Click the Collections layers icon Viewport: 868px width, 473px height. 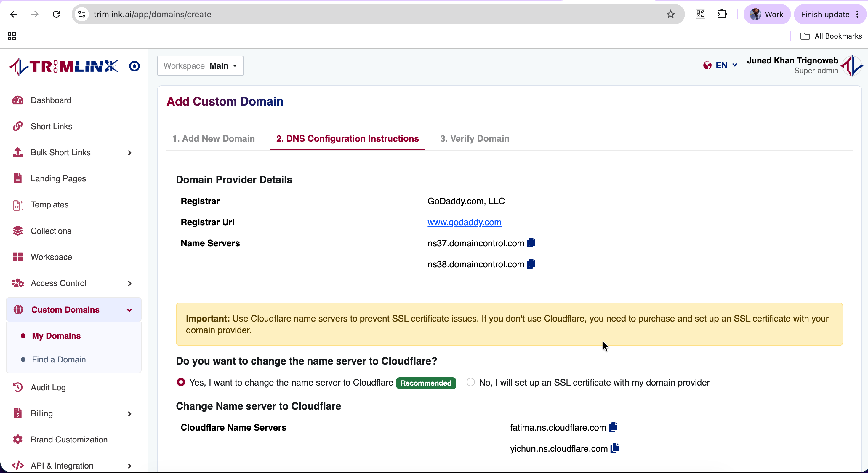pyautogui.click(x=17, y=231)
